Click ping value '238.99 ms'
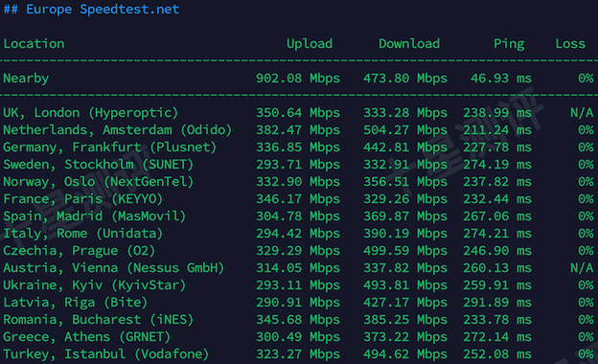This screenshot has height=364, width=598. (x=497, y=113)
